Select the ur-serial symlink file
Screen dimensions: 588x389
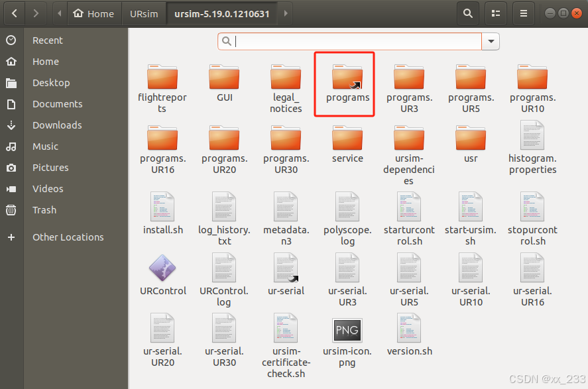coord(286,275)
